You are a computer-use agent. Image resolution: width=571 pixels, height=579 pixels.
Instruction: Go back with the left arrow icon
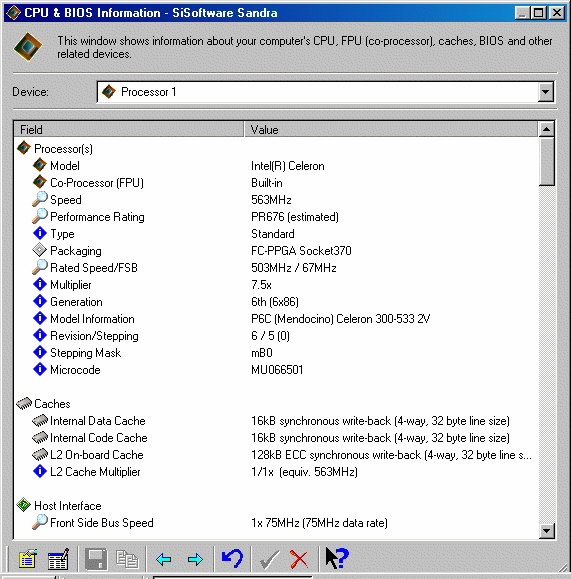coord(164,559)
